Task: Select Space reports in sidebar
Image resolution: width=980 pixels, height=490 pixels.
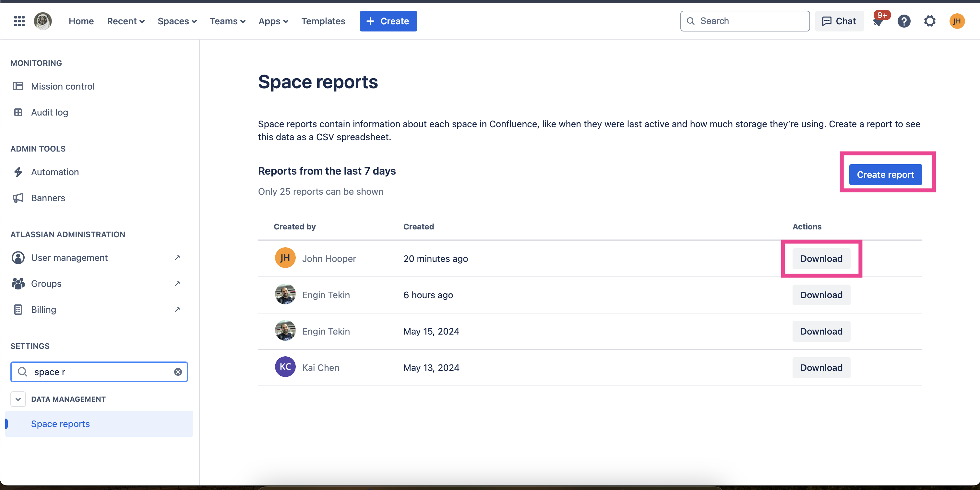Action: pyautogui.click(x=99, y=423)
